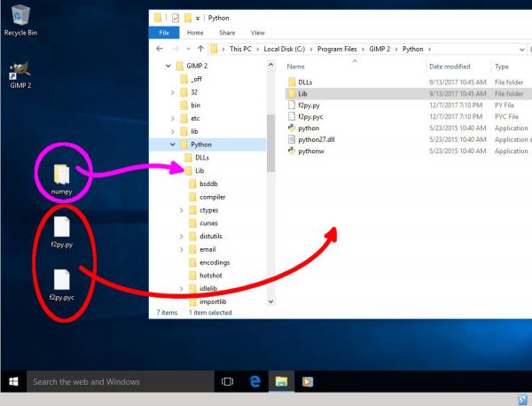Select the GIMP 2 desktop shortcut

[20, 75]
